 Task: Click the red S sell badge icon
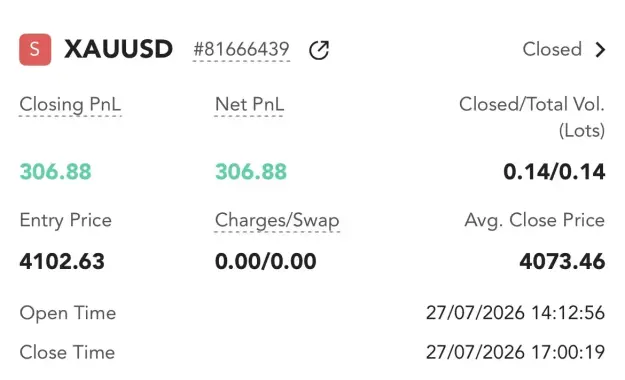tap(35, 49)
